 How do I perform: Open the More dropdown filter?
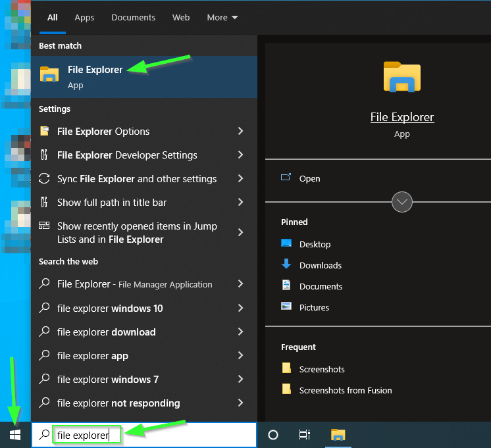[222, 18]
